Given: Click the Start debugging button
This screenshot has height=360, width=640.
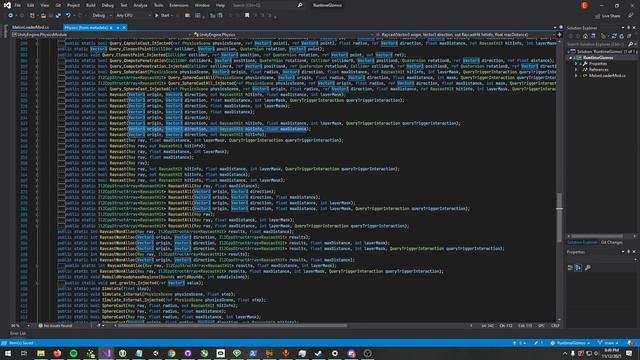Looking at the screenshot, I should [163, 16].
